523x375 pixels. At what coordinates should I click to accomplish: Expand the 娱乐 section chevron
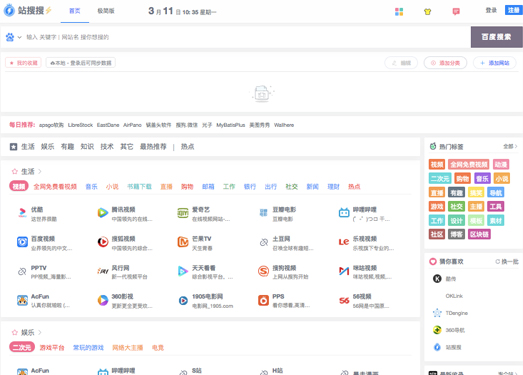click(40, 332)
